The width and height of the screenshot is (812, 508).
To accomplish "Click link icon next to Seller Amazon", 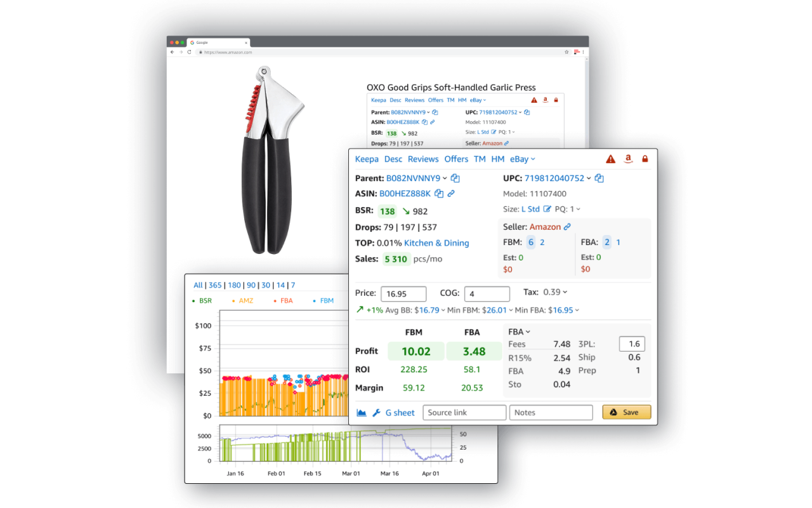I will pos(567,227).
